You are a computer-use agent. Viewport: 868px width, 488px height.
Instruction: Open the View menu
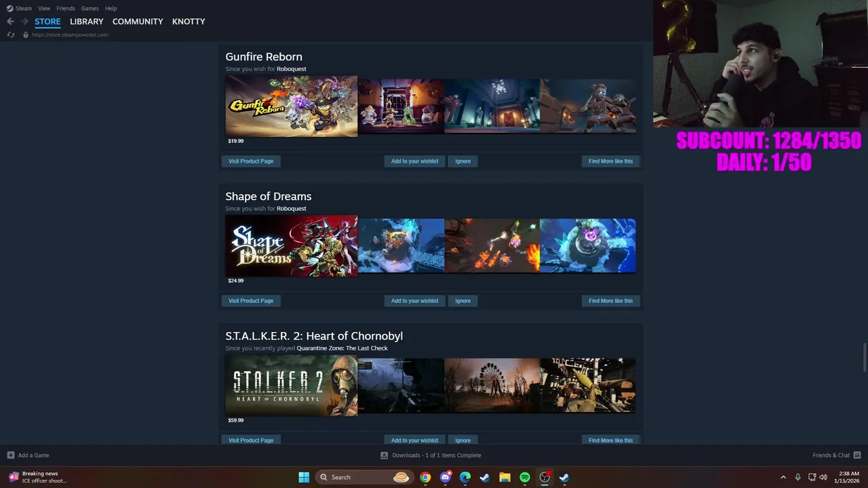click(44, 8)
